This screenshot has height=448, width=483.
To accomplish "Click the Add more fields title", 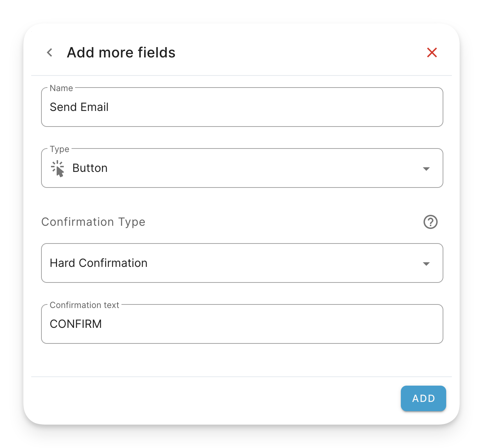I will (121, 52).
